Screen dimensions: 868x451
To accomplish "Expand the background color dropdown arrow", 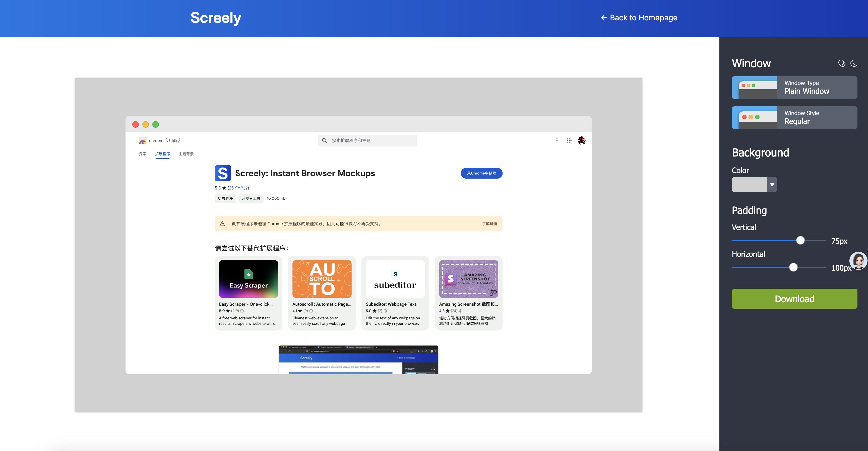I will coord(772,185).
